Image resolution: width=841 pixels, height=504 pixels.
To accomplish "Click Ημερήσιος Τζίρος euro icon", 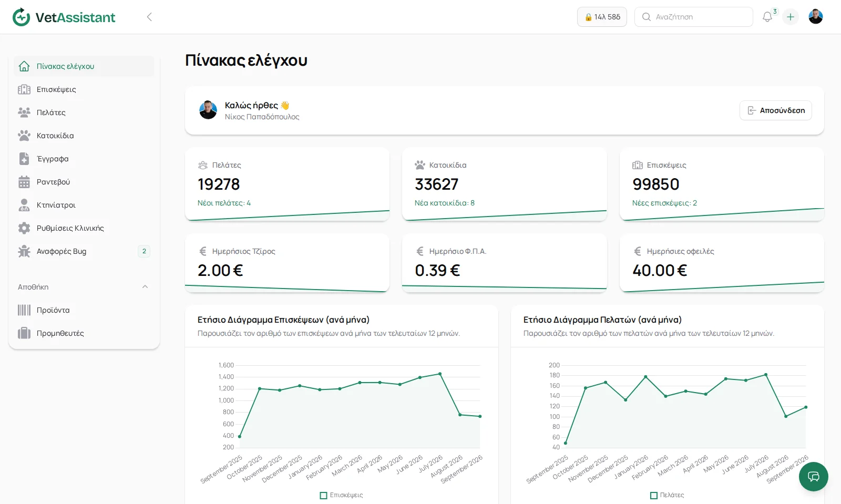I will pos(203,251).
